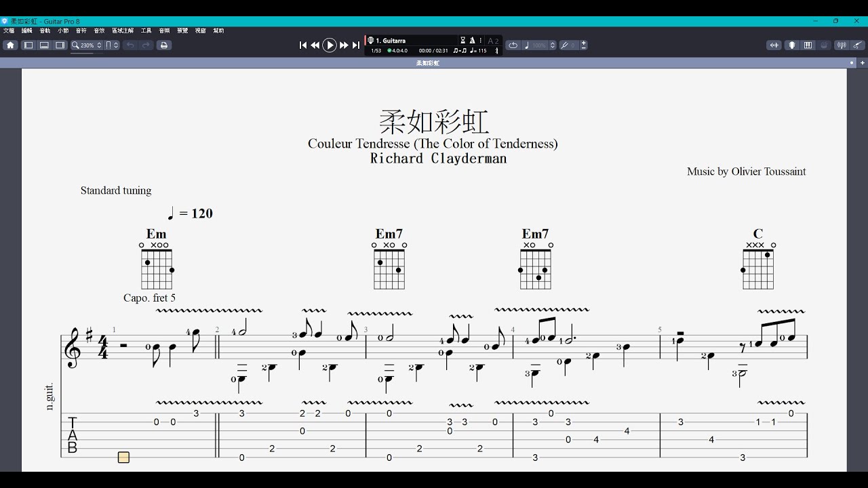Click the Standard tuning label
868x488 pixels.
116,190
